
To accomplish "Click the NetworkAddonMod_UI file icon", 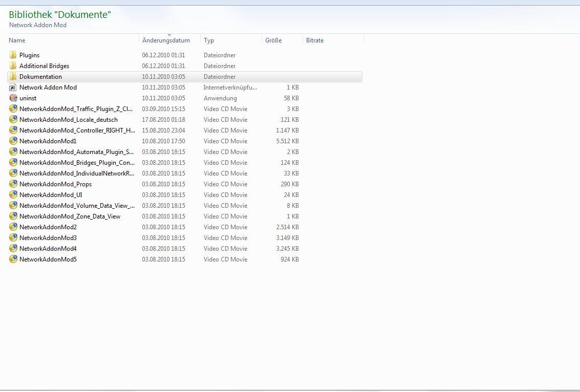I will click(13, 195).
